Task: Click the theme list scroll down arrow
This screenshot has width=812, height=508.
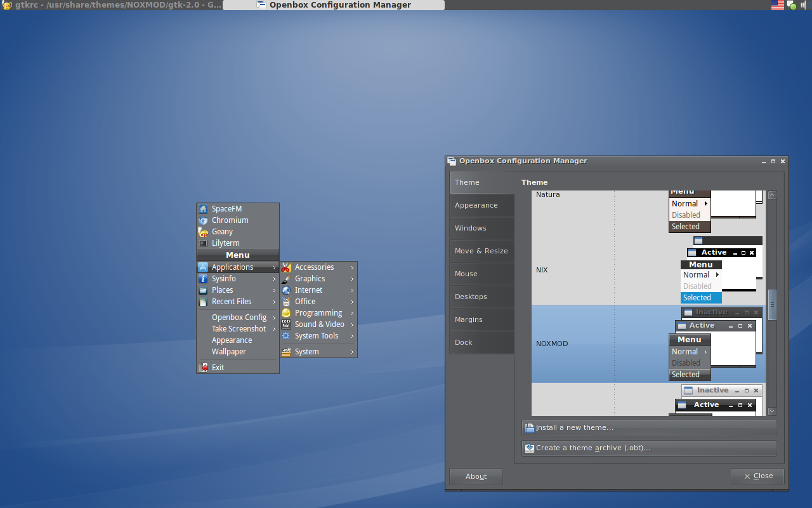Action: coord(772,411)
